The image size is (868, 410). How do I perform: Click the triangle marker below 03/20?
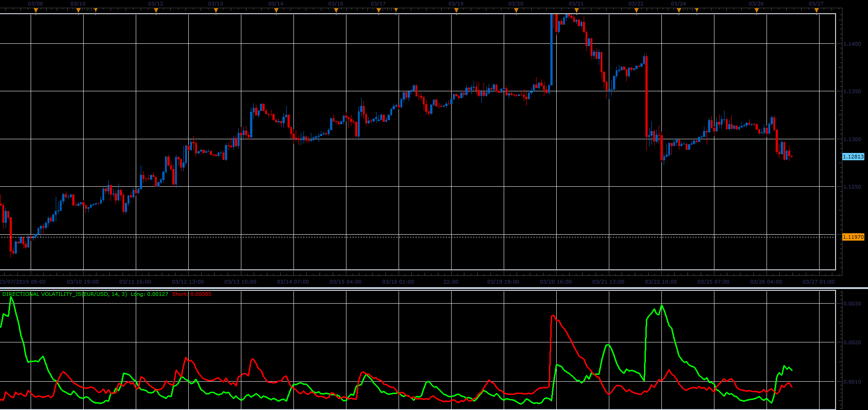coord(516,10)
